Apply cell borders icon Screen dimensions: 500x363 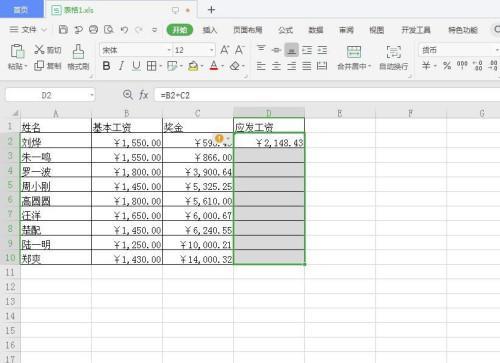point(151,66)
